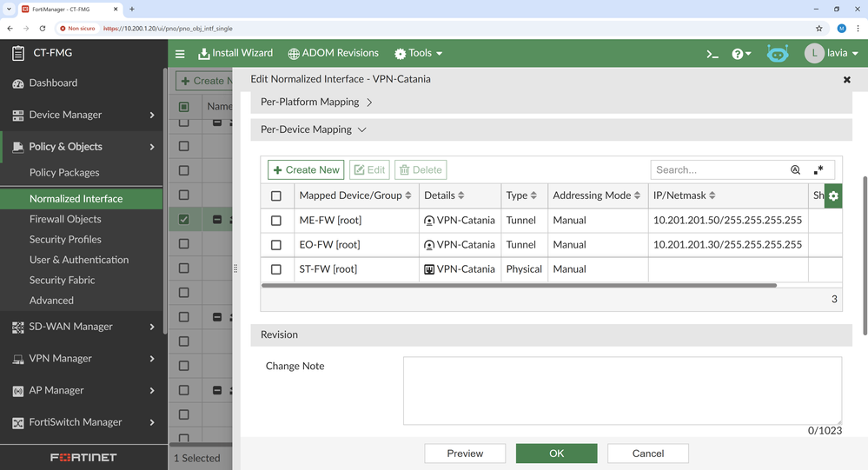Check the ME-FW [root] row checkbox
The width and height of the screenshot is (868, 470).
(x=276, y=221)
